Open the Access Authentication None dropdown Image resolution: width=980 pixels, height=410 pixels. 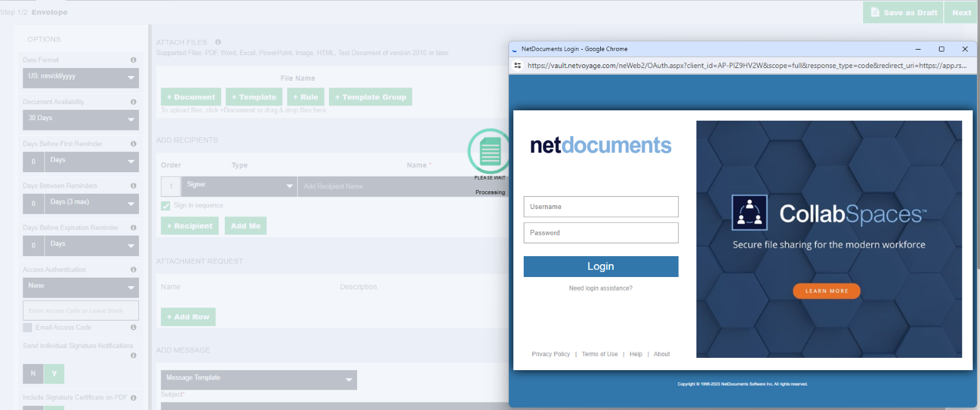[x=81, y=288]
